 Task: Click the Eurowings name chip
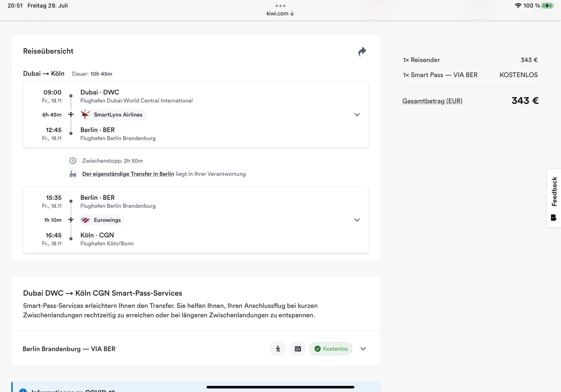[107, 220]
